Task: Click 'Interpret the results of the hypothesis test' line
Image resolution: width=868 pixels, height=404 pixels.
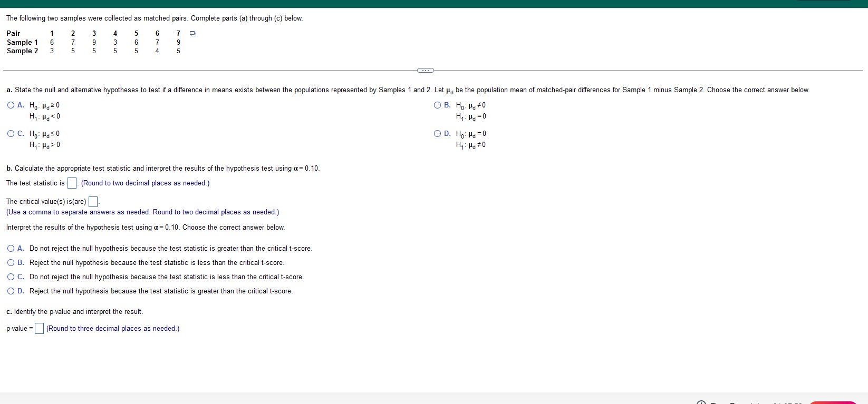Action: pyautogui.click(x=146, y=228)
